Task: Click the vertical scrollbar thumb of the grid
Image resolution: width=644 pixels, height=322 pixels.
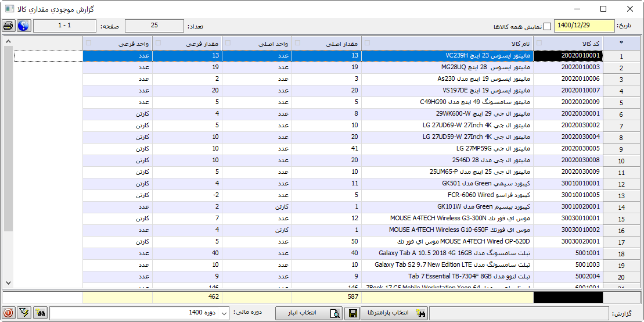Action: pyautogui.click(x=8, y=139)
